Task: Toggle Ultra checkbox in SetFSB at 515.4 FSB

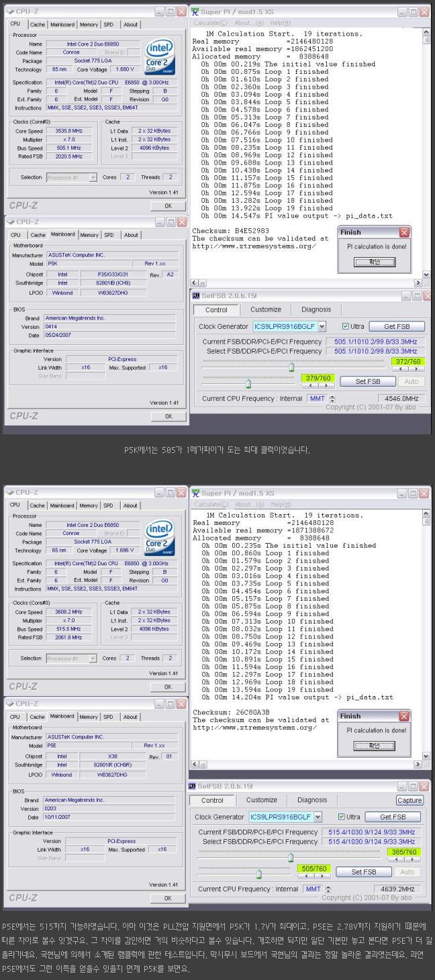Action: click(x=341, y=817)
